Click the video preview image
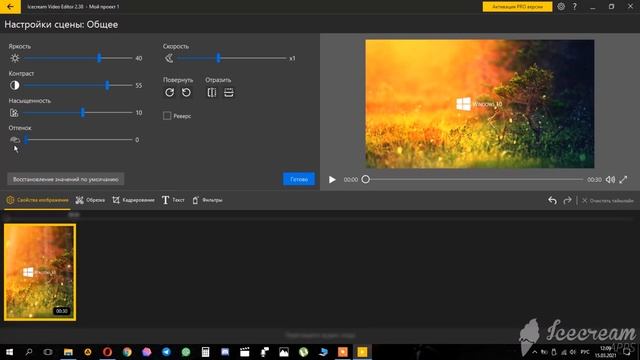The height and width of the screenshot is (360, 640). pyautogui.click(x=480, y=104)
